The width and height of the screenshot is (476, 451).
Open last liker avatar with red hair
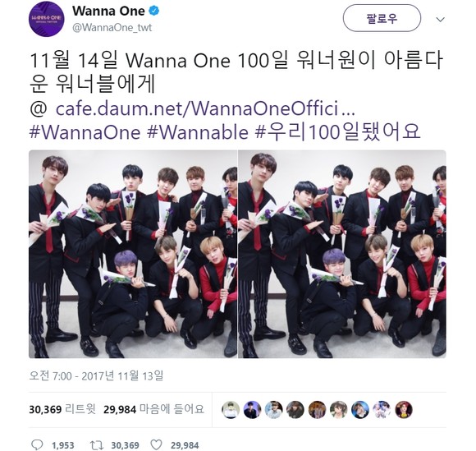[x=404, y=410]
